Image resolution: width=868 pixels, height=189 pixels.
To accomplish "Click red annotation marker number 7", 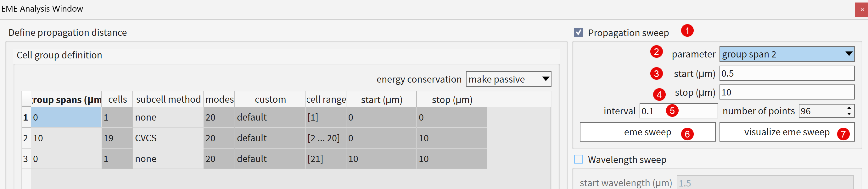I will (843, 134).
